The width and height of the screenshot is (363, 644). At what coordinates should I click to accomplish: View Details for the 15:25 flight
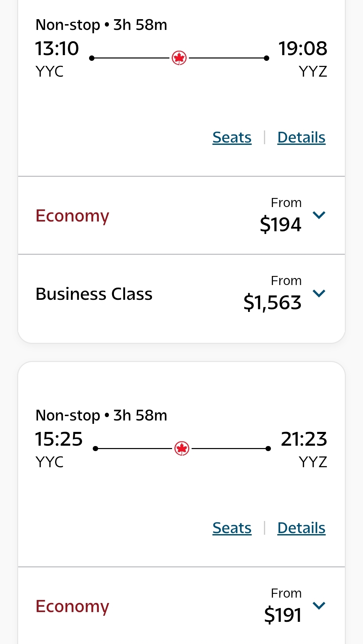click(x=301, y=528)
